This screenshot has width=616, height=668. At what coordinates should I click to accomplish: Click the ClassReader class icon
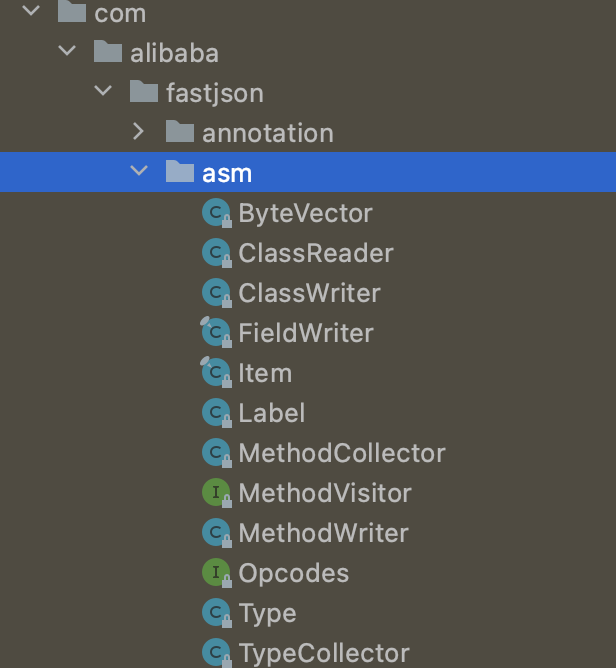pos(215,253)
